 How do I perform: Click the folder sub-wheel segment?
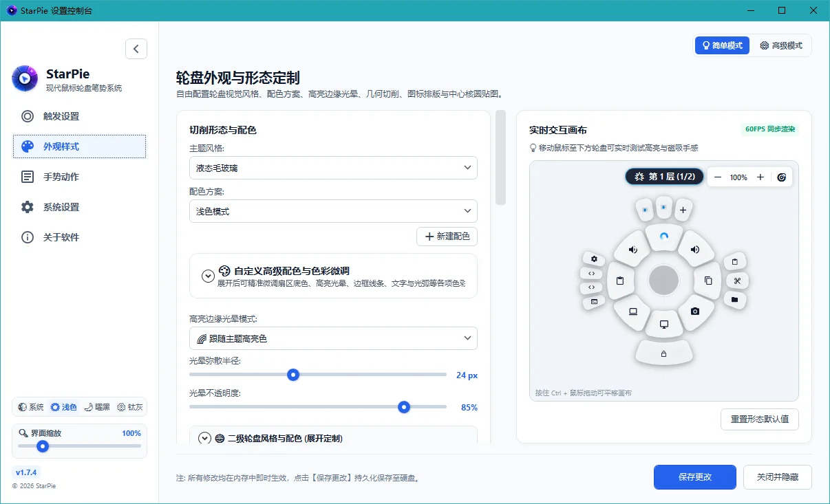(x=734, y=300)
